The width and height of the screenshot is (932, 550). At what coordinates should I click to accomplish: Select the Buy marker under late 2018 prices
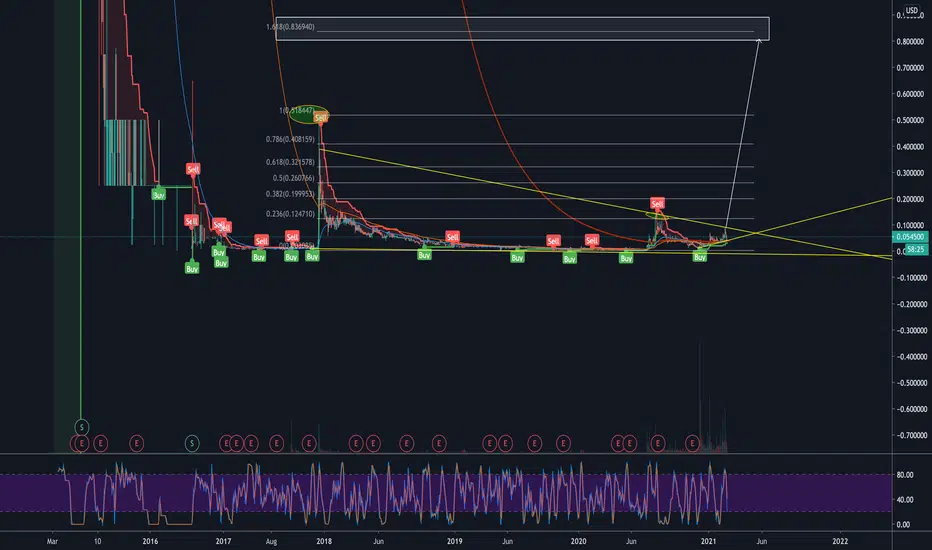pyautogui.click(x=424, y=255)
